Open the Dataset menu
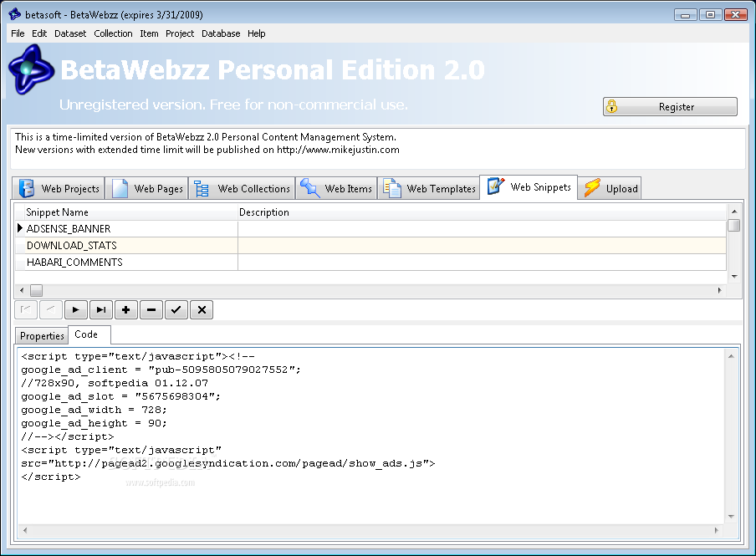Viewport: 756px width, 556px height. point(70,33)
